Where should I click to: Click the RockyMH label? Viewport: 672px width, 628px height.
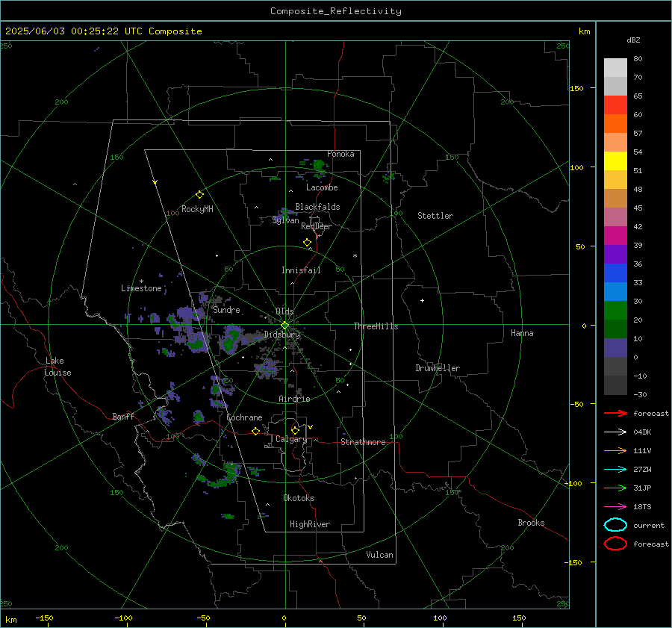point(197,209)
